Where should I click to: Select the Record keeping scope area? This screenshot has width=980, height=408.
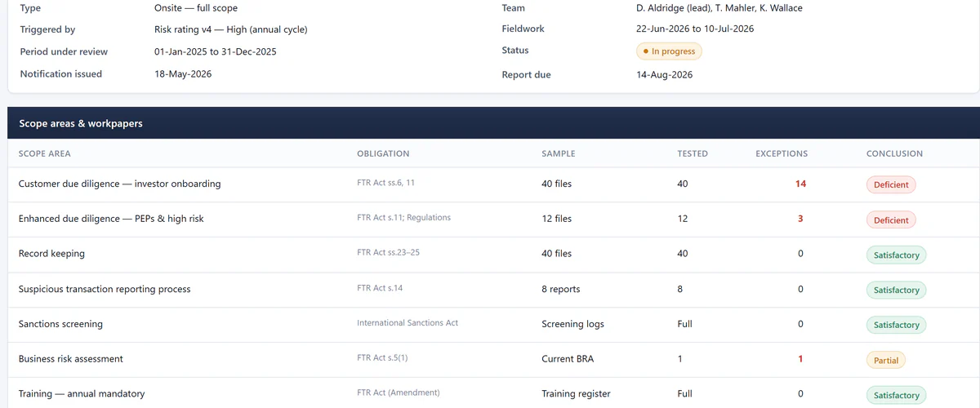pos(493,255)
